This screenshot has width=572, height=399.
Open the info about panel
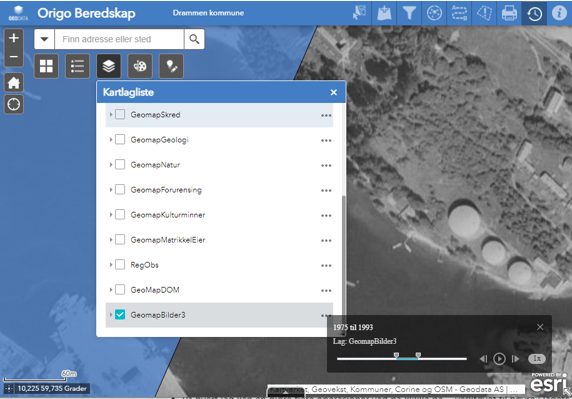click(559, 13)
